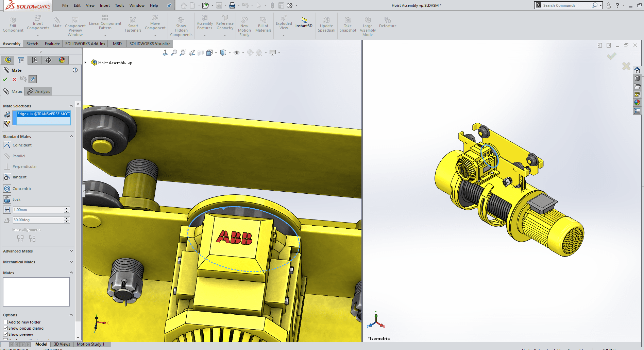
Task: Open the PropertyManager tab icon
Action: point(21,60)
